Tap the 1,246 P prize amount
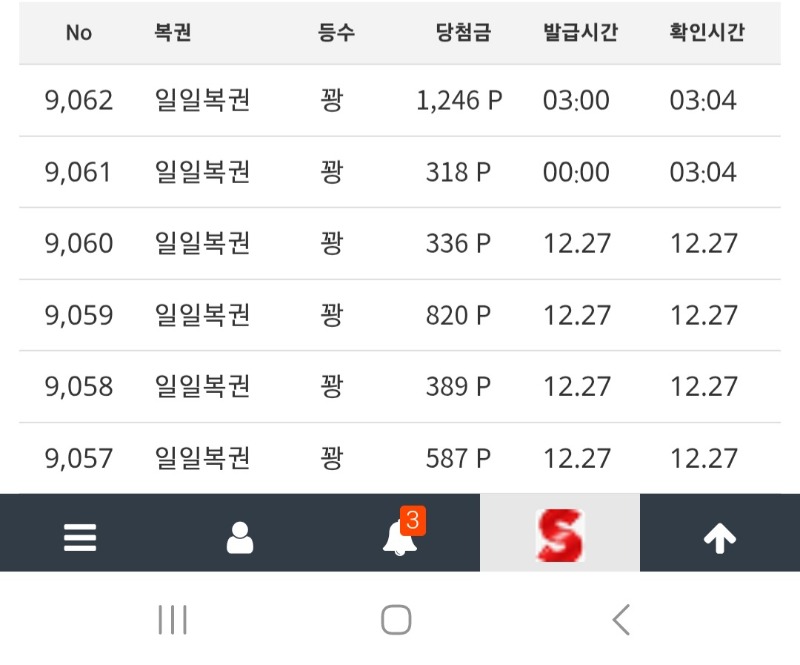Screen dimensions: 800x665 (x=459, y=100)
